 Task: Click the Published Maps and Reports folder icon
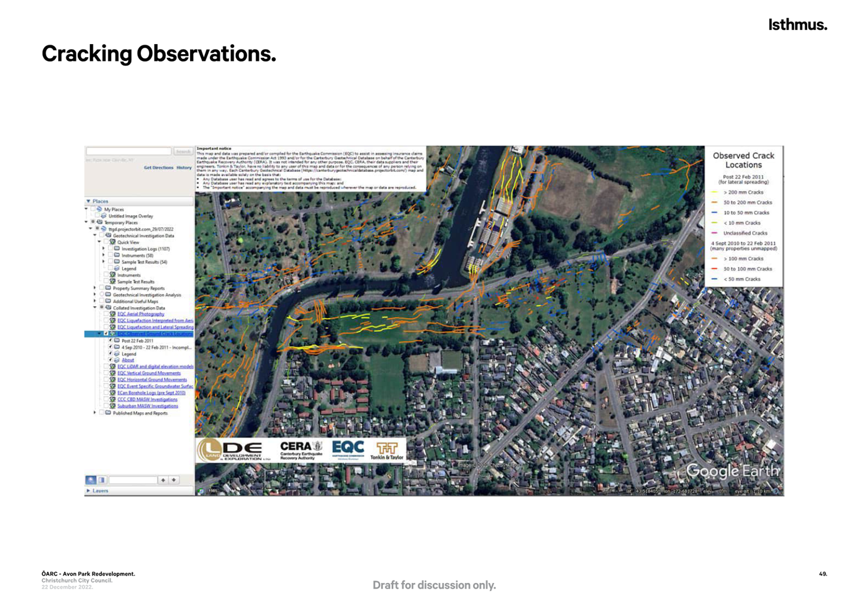108,413
